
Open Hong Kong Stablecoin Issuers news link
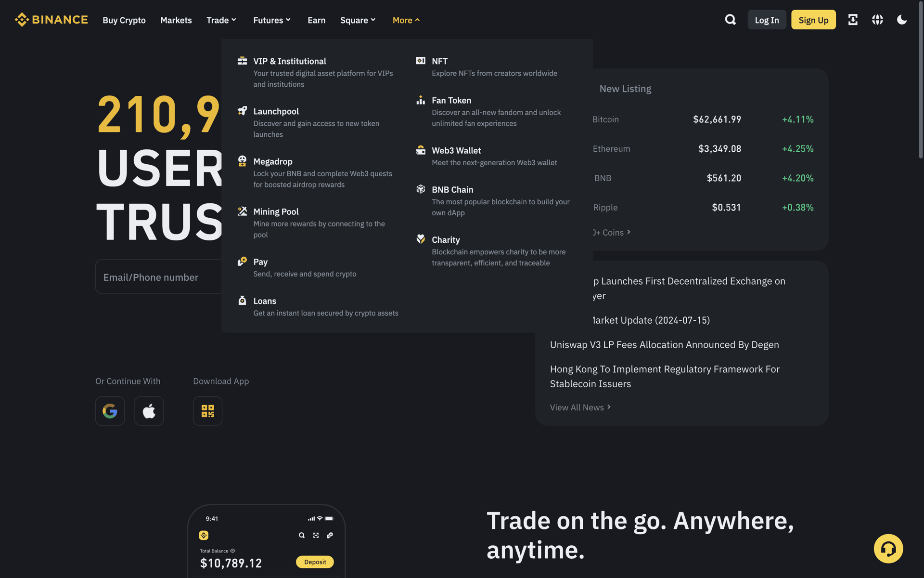[x=665, y=376]
